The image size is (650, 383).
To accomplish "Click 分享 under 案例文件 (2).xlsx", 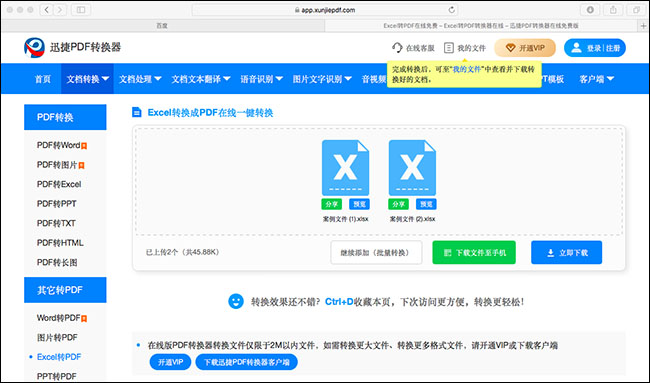I will [x=398, y=204].
